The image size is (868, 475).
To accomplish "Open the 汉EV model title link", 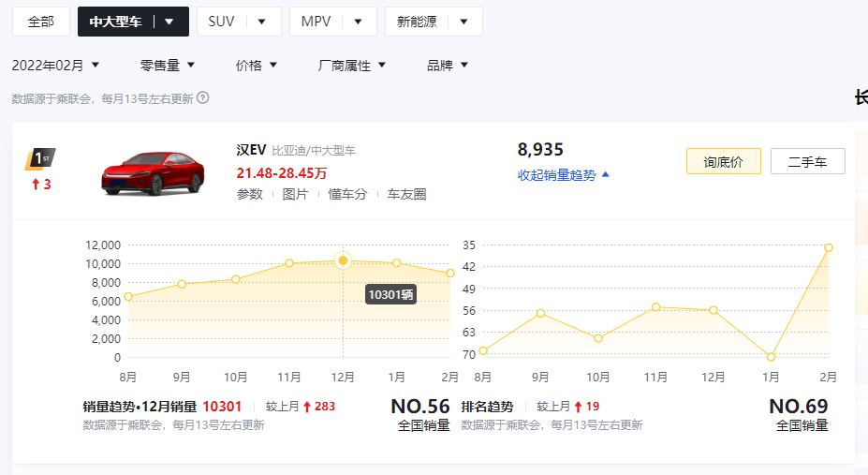I will (251, 150).
